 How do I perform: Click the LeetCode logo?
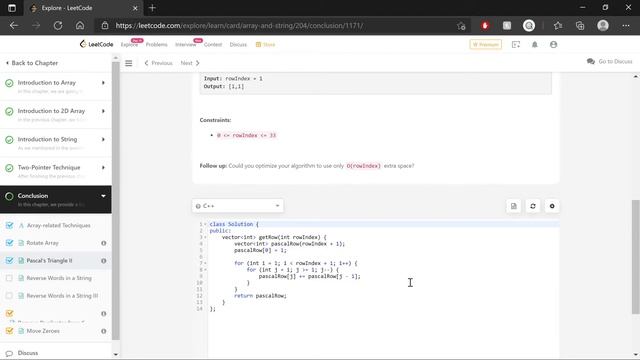tap(96, 44)
